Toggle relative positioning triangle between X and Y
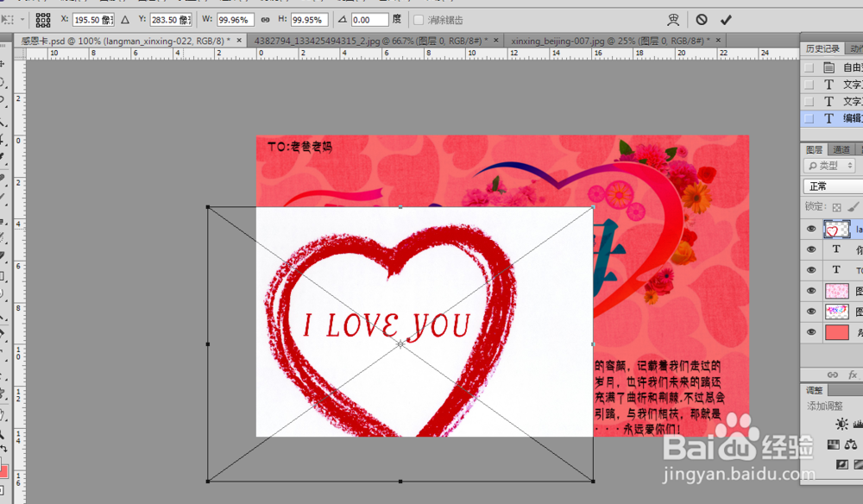 pos(125,20)
